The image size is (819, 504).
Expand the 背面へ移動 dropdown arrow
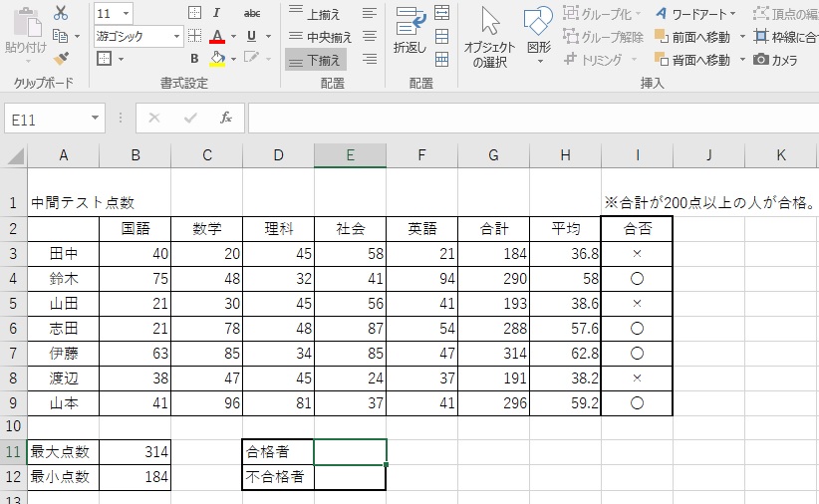coord(742,60)
